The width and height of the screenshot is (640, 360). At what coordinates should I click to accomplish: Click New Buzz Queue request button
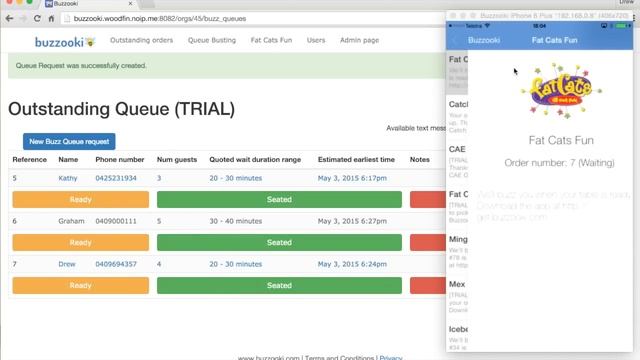click(69, 141)
